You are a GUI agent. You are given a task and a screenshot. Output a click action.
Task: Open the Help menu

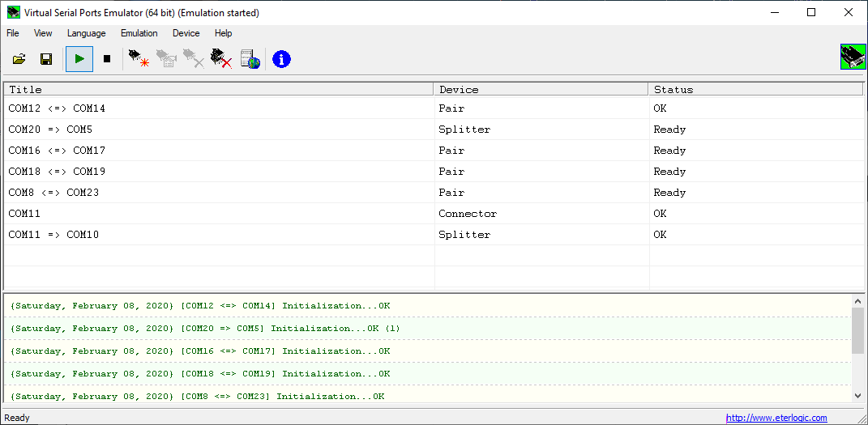pyautogui.click(x=223, y=33)
